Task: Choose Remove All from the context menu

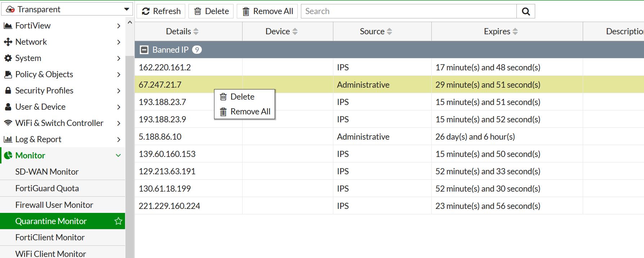Action: 245,111
